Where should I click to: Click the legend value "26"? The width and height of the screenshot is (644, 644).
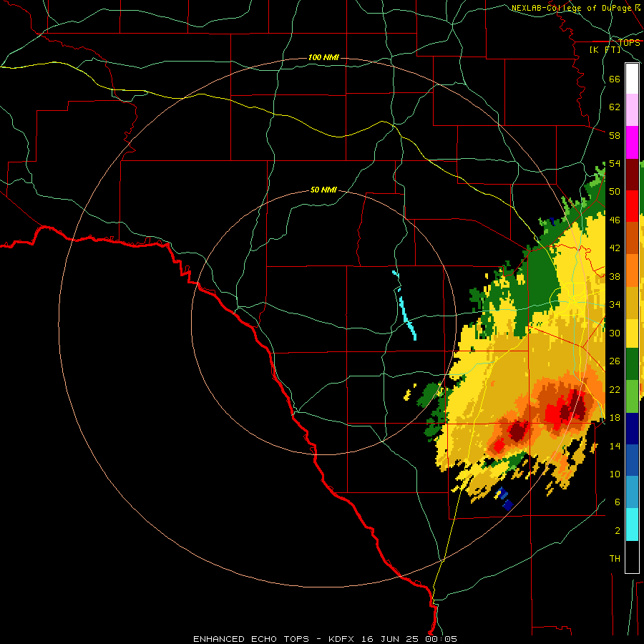[x=615, y=361]
